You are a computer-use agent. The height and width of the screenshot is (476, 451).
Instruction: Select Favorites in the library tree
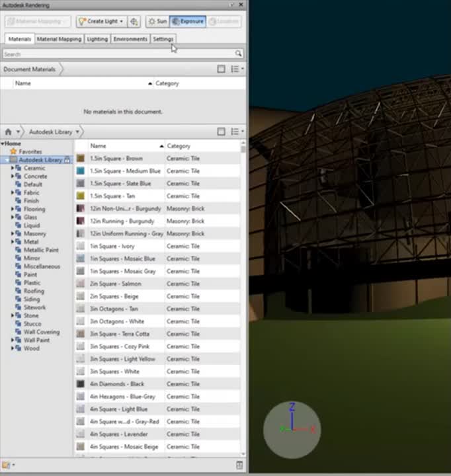[x=30, y=151]
